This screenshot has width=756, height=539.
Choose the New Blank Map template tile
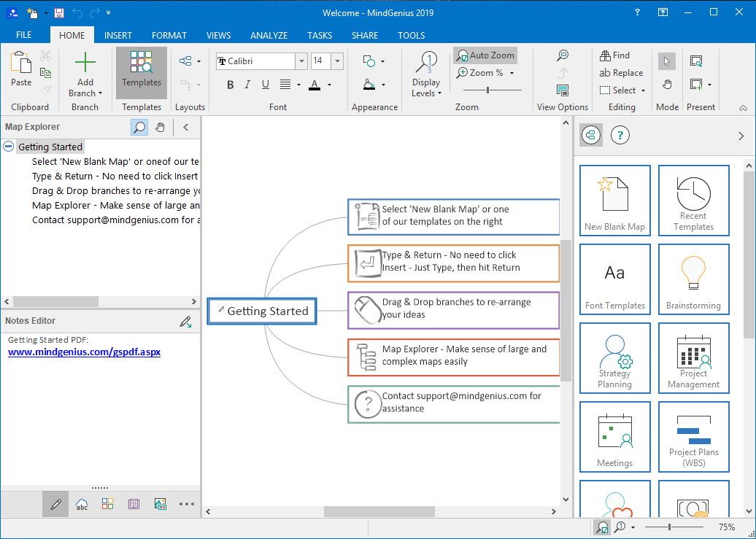coord(614,201)
